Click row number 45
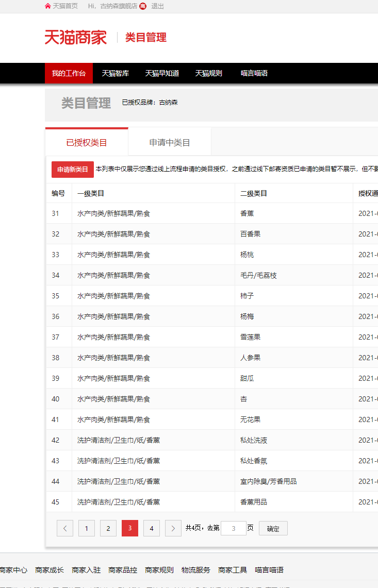378x588 pixels. pos(56,502)
